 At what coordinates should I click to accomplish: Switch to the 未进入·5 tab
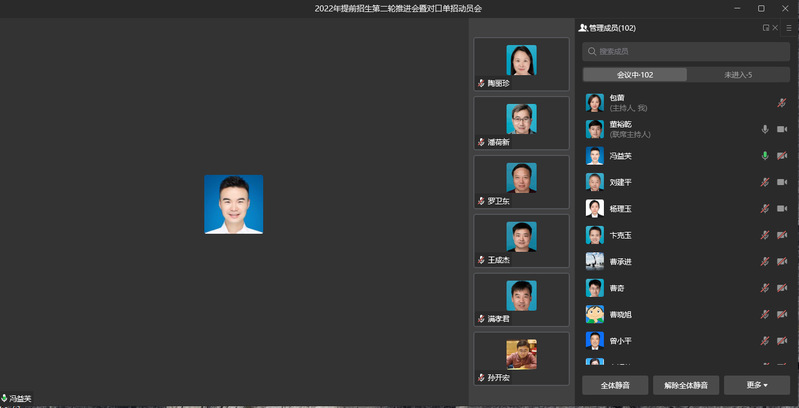click(x=738, y=75)
